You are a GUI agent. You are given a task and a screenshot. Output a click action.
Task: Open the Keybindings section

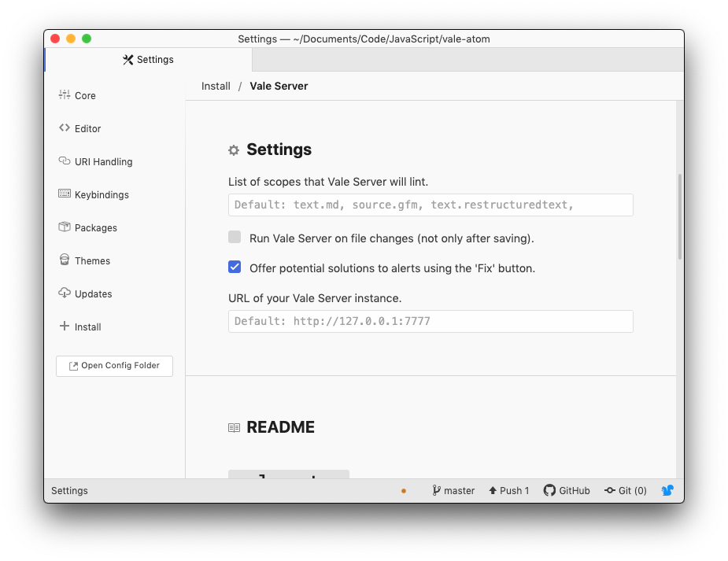coord(94,194)
